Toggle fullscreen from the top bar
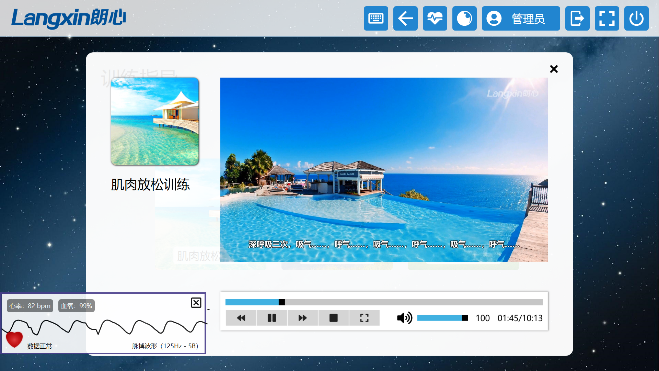 [606, 18]
